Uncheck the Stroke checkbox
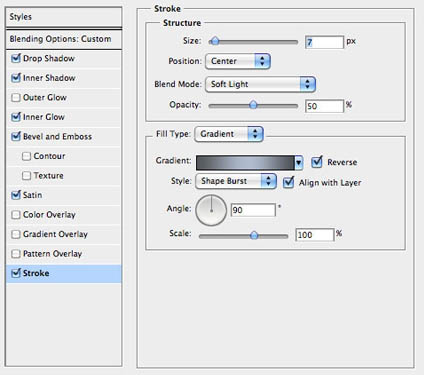This screenshot has width=424, height=375. [x=16, y=273]
